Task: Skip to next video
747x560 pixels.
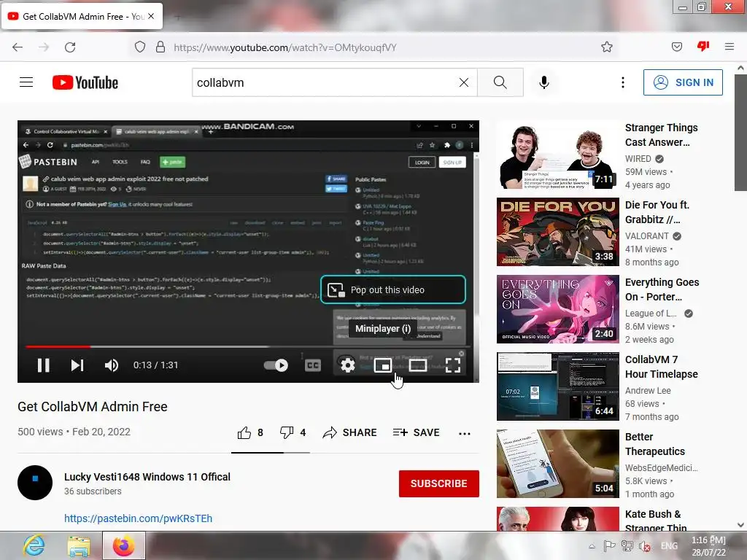Action: pyautogui.click(x=77, y=365)
